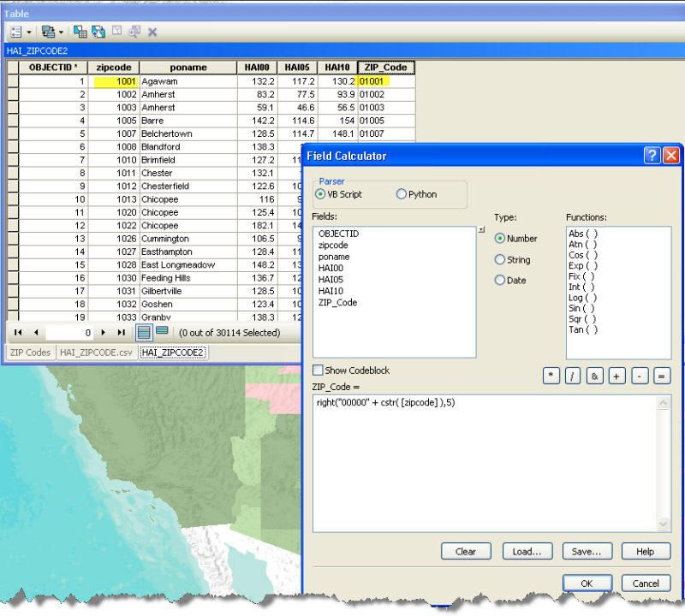Switch to the HAI_ZIPCODE.csv tab

click(x=96, y=352)
